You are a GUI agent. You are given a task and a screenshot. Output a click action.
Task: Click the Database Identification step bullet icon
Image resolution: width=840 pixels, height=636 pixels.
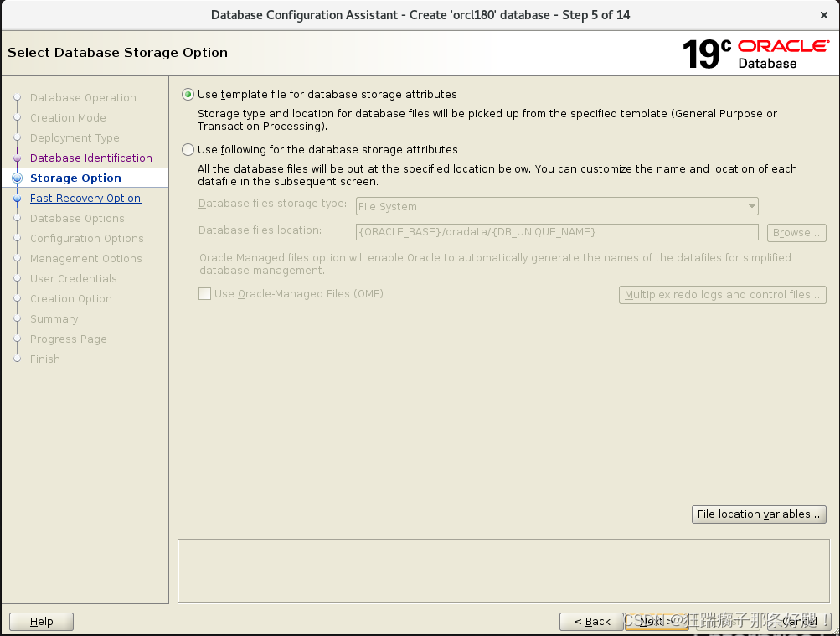(x=17, y=158)
